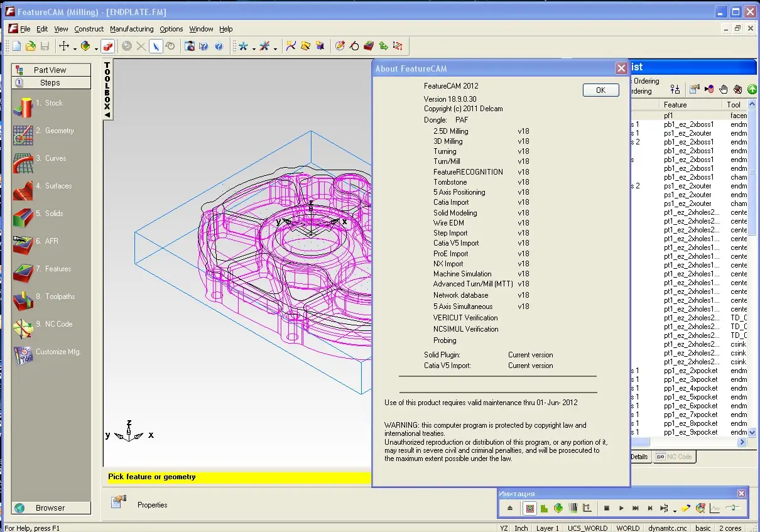Screen dimensions: 760x532
Task: Adjust the simulation speed slider
Action: (732, 508)
